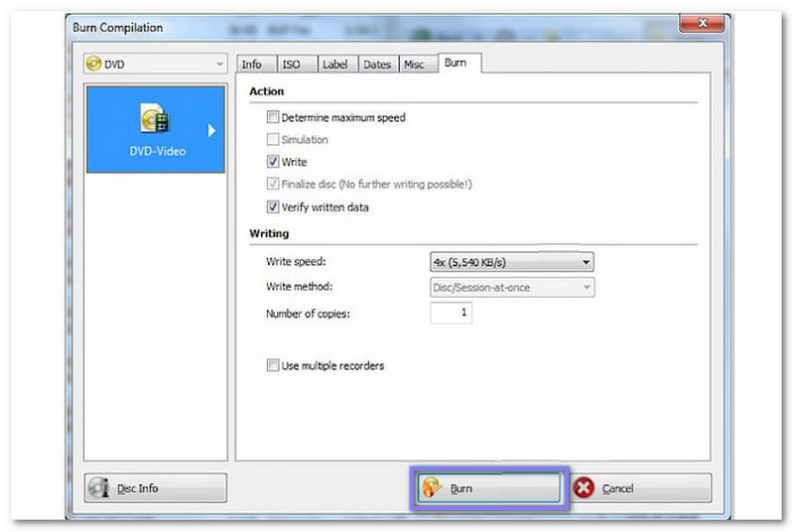Uncheck the Write checkbox
794x532 pixels.
click(272, 162)
